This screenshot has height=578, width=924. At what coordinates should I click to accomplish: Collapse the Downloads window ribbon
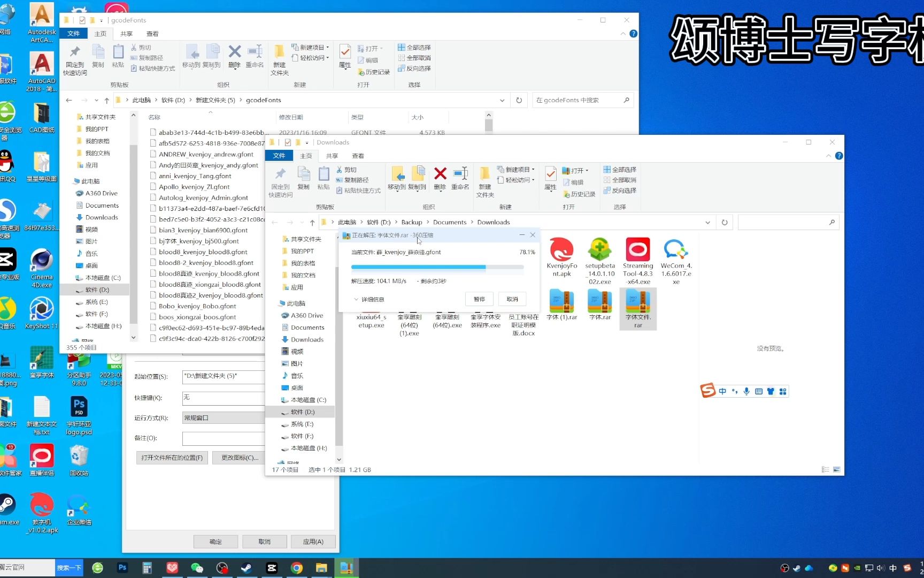click(828, 156)
